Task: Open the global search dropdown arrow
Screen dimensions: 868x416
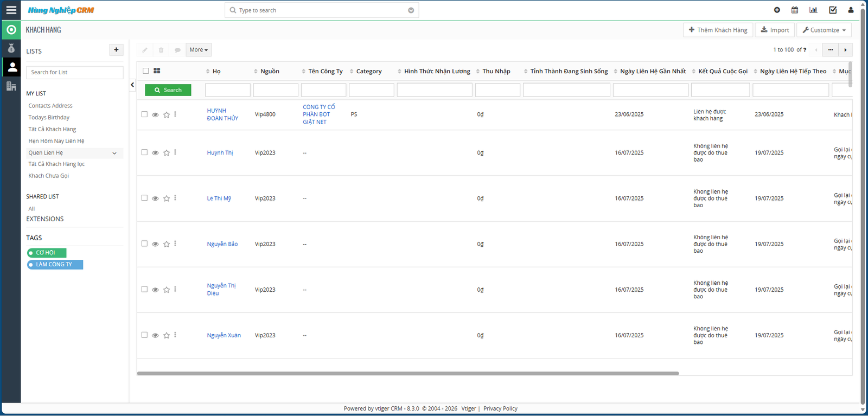Action: coord(411,10)
